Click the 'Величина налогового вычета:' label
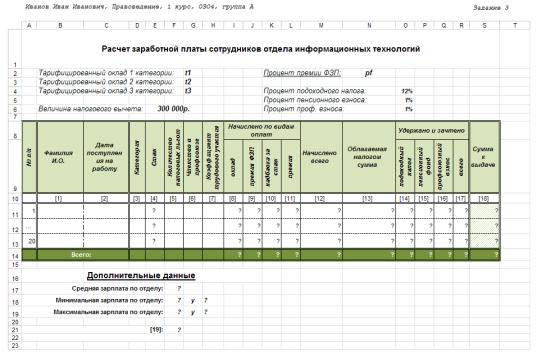Image resolution: width=548 pixels, height=360 pixels. pos(91,109)
